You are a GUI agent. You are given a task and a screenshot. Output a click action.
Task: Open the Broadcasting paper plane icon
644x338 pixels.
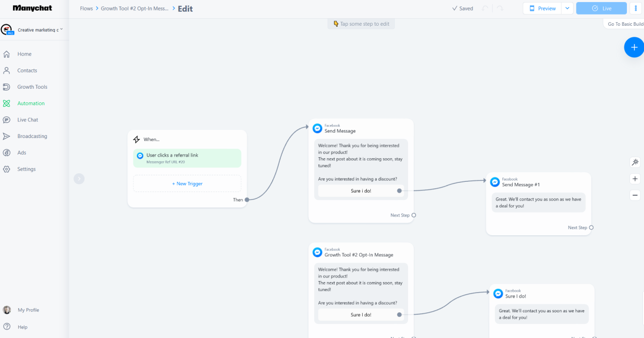(7, 136)
